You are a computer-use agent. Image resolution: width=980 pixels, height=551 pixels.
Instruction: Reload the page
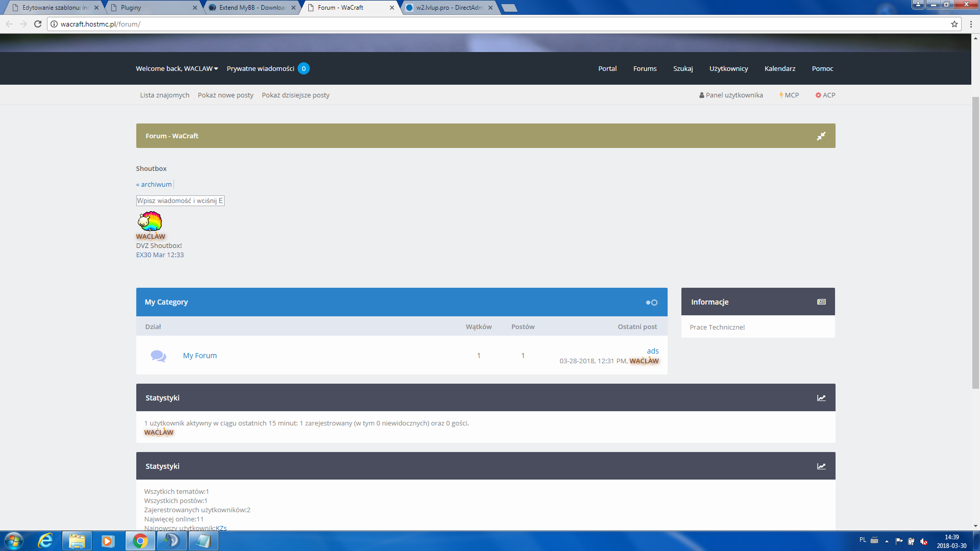coord(37,24)
